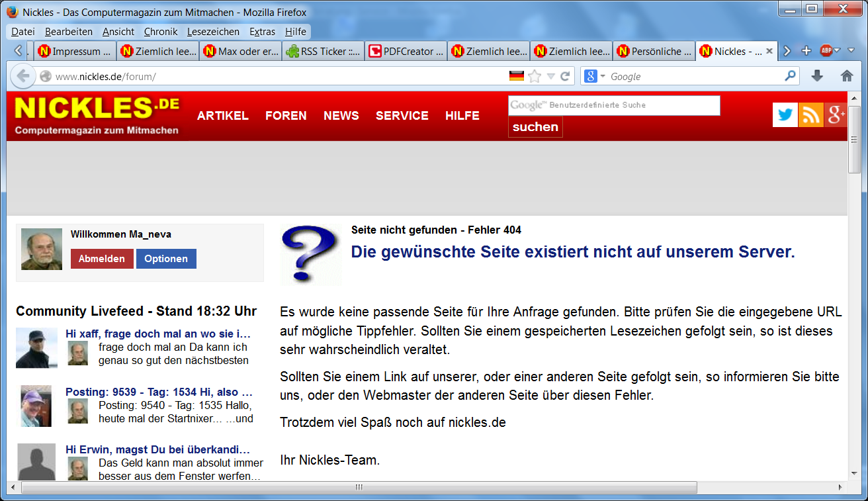Open the Hilfe menu
The width and height of the screenshot is (868, 501).
(x=296, y=32)
